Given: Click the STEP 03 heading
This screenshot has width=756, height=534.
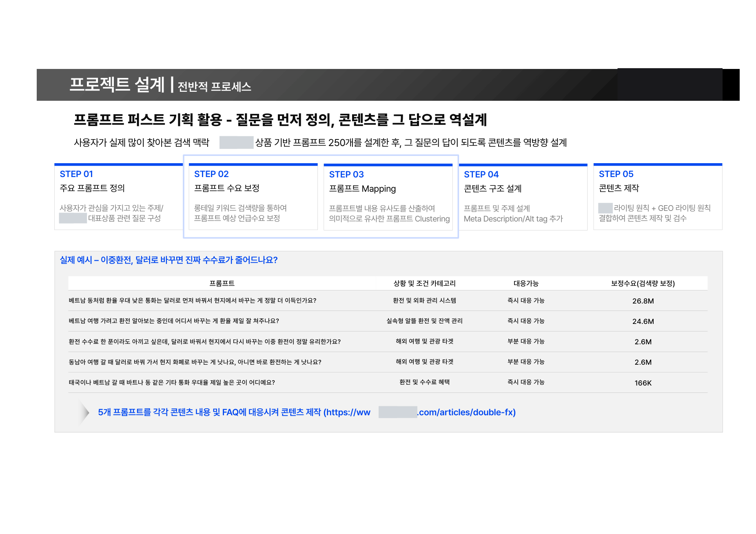Looking at the screenshot, I should [x=346, y=175].
